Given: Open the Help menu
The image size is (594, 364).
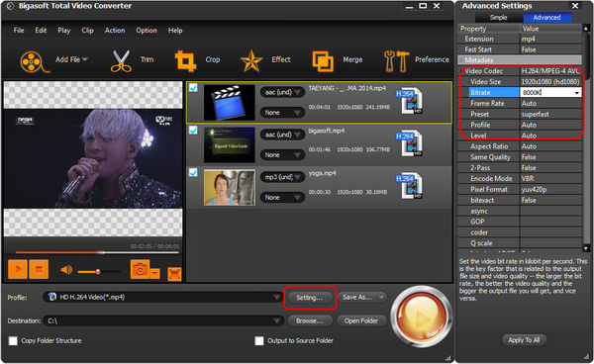Looking at the screenshot, I should coord(175,31).
